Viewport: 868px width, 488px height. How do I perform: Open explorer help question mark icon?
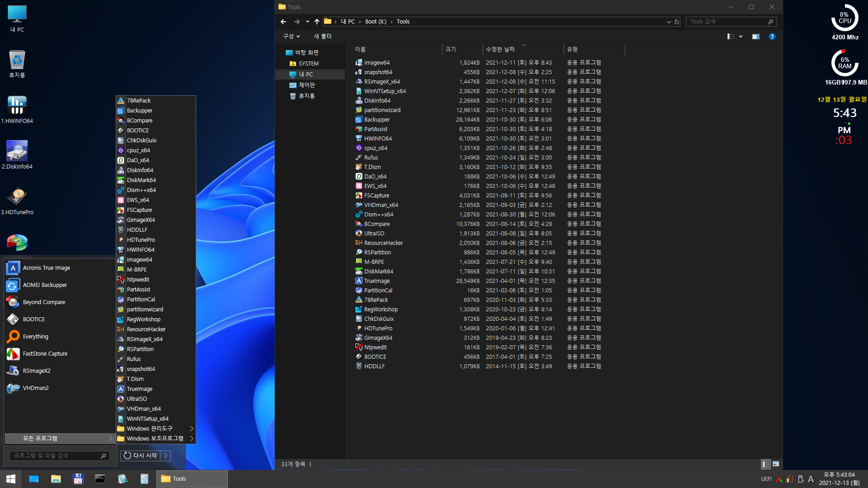pos(772,37)
